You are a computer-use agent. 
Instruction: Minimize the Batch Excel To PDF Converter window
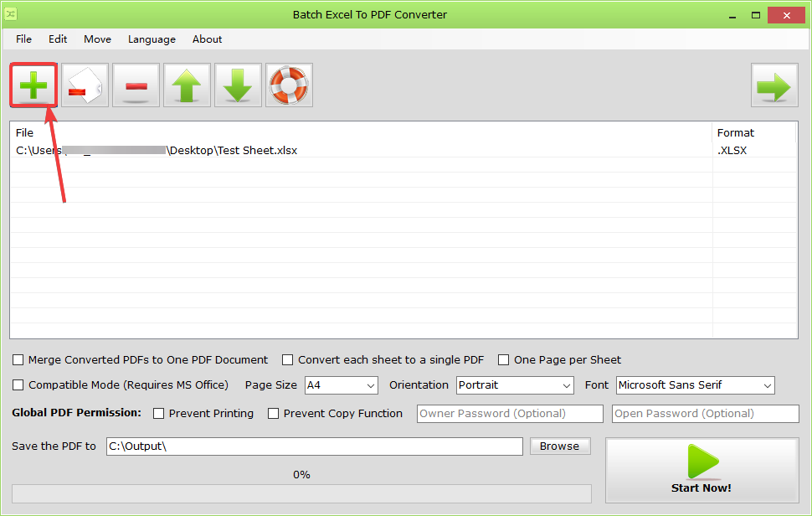tap(732, 15)
